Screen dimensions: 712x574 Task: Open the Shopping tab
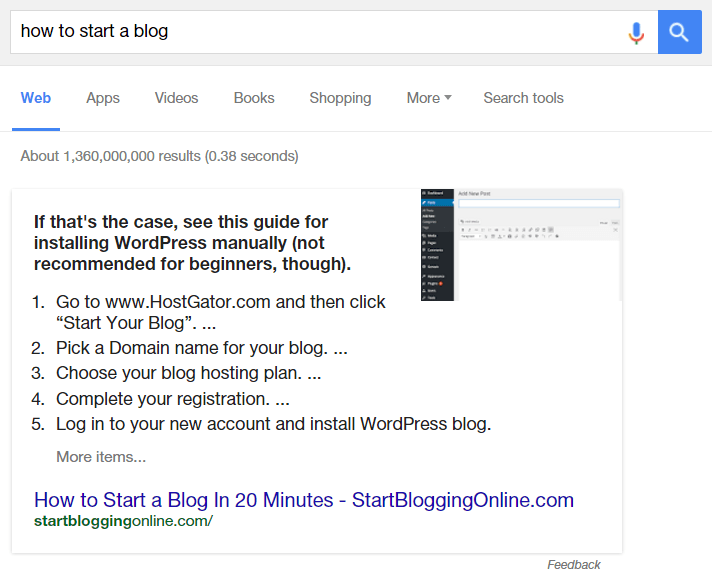(341, 98)
